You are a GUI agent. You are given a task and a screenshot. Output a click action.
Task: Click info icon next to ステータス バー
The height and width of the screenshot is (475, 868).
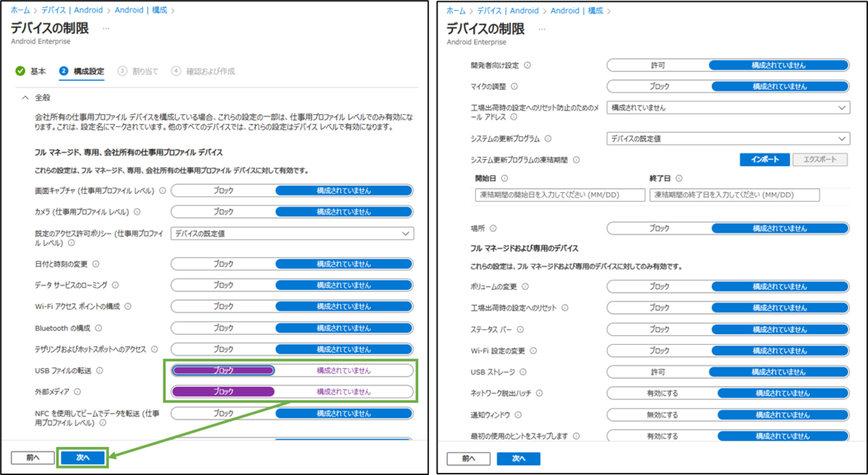[520, 329]
